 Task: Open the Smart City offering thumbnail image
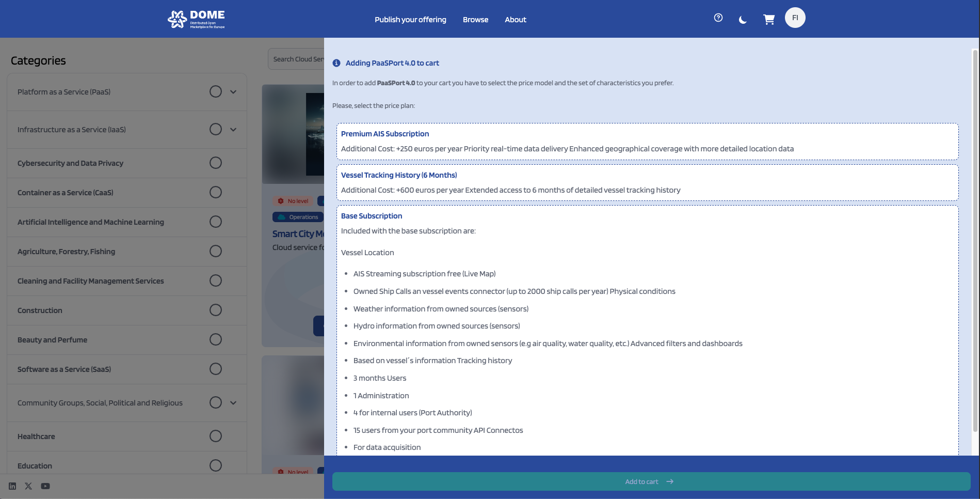click(x=293, y=134)
